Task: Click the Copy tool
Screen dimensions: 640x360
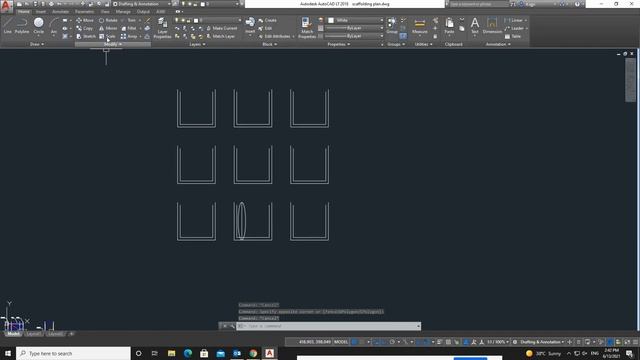Action: 84,28
